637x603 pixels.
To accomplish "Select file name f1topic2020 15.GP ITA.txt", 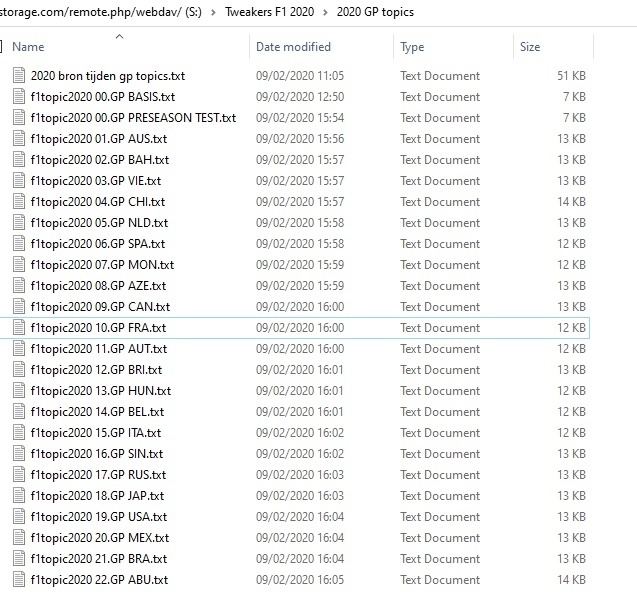I will 96,433.
